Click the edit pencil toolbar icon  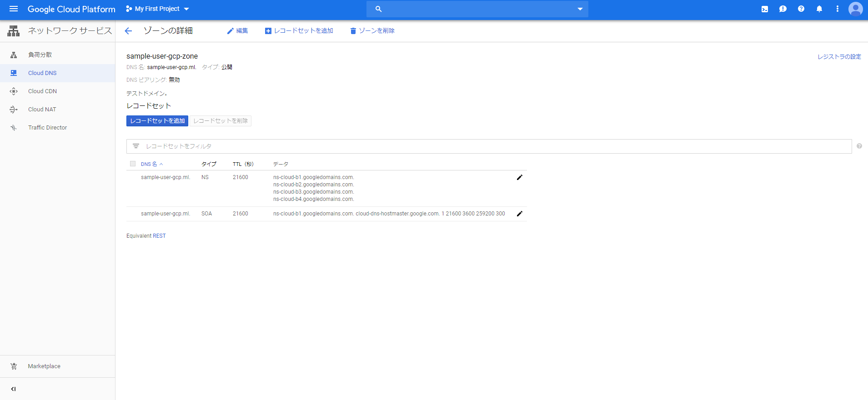click(231, 31)
